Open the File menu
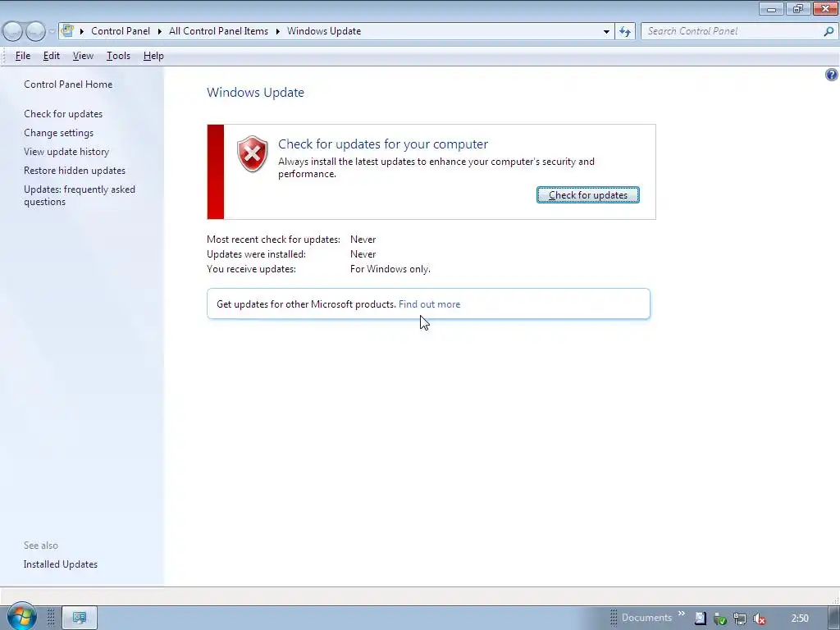Screen dimensions: 840x630 pyautogui.click(x=22, y=56)
